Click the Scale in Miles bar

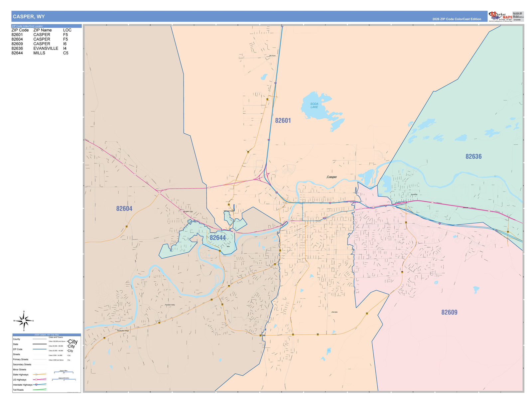pos(64,372)
